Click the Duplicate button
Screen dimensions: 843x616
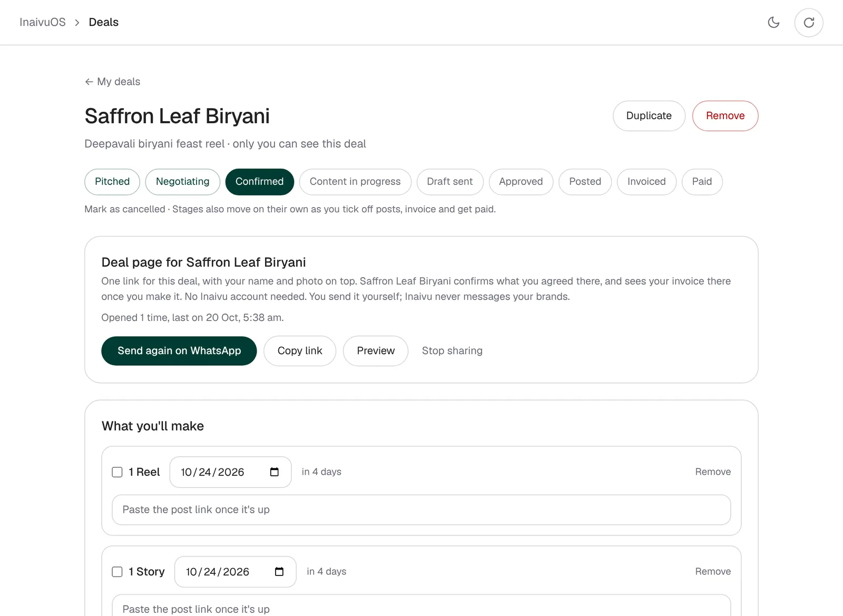tap(649, 116)
